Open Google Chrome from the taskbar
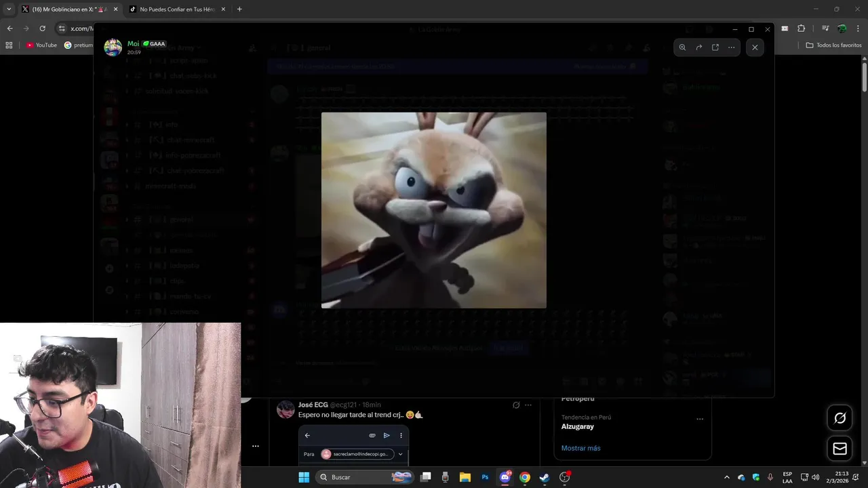This screenshot has height=488, width=868. click(x=525, y=477)
